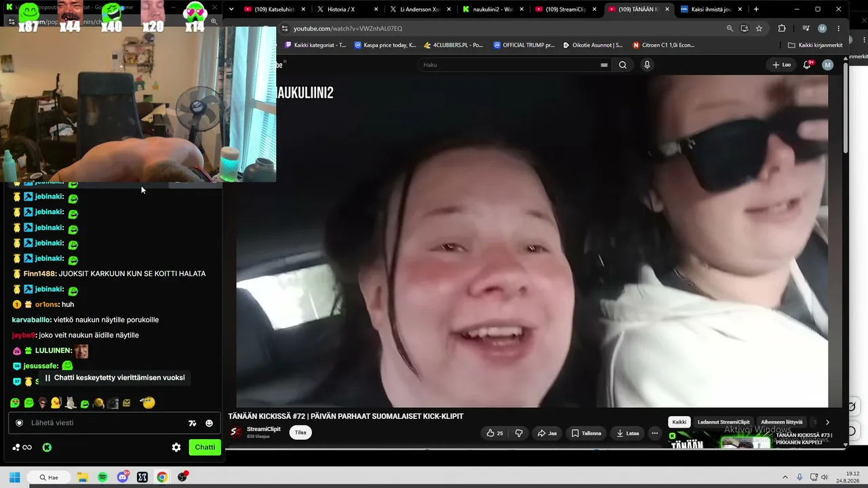Show more filter chips with the right chevron
The image size is (868, 488).
click(827, 422)
